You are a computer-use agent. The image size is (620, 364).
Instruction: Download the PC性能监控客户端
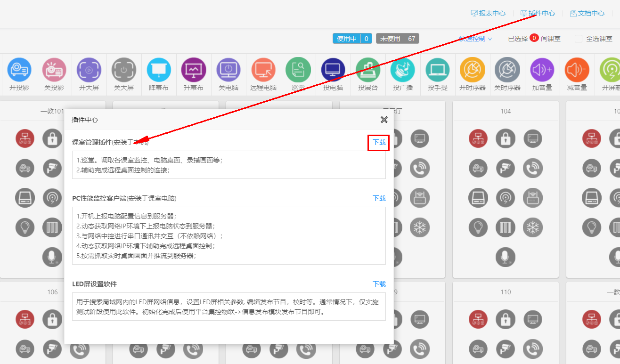click(379, 198)
